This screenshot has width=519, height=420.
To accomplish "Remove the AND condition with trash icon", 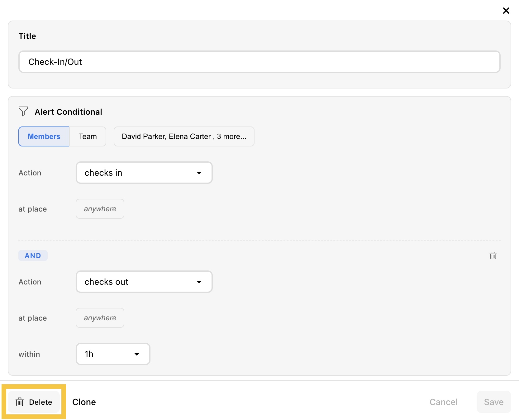I will click(x=493, y=255).
